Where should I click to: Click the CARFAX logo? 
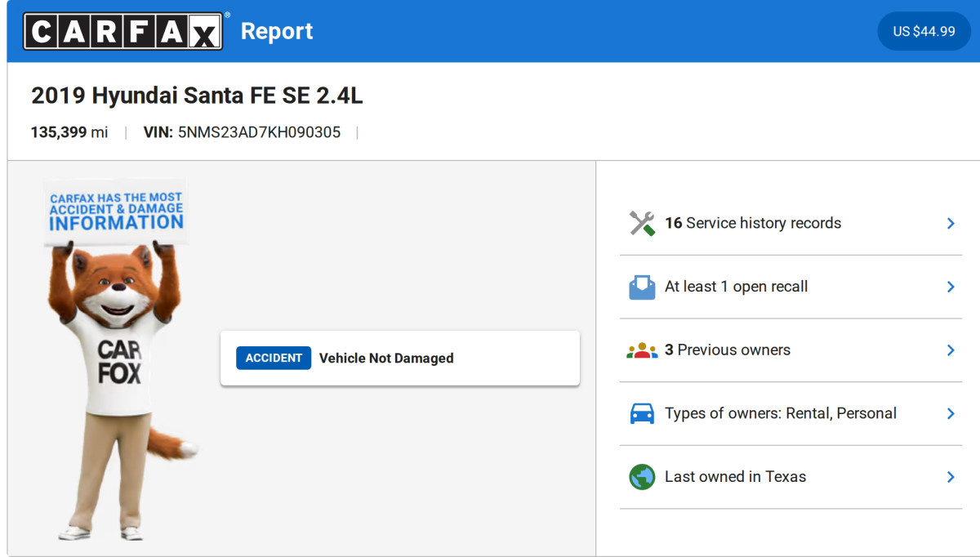click(124, 30)
